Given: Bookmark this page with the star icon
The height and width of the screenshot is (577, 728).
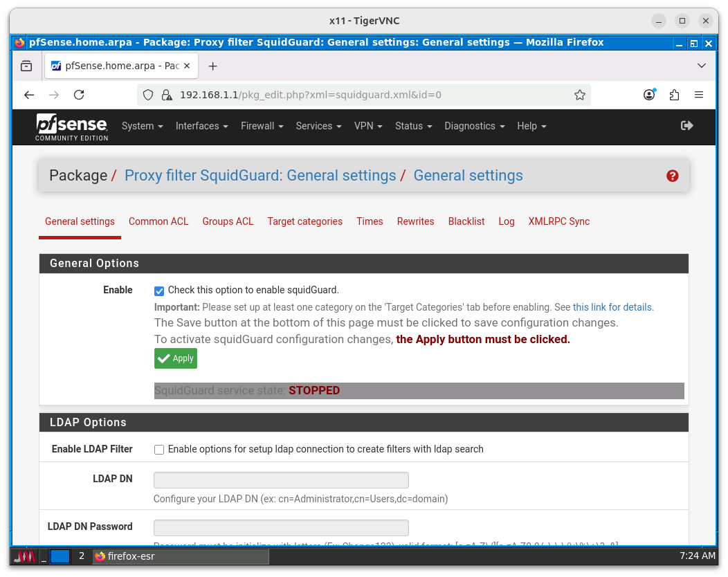Looking at the screenshot, I should click(580, 95).
